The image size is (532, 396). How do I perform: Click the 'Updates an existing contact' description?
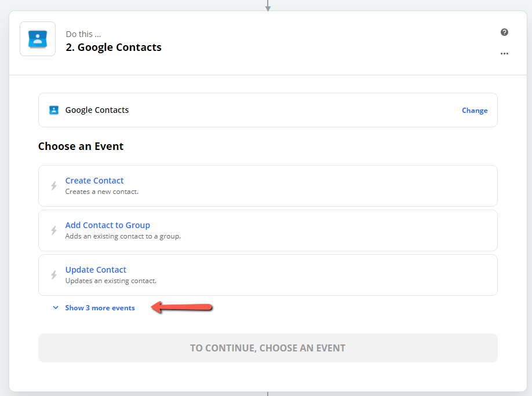point(111,281)
